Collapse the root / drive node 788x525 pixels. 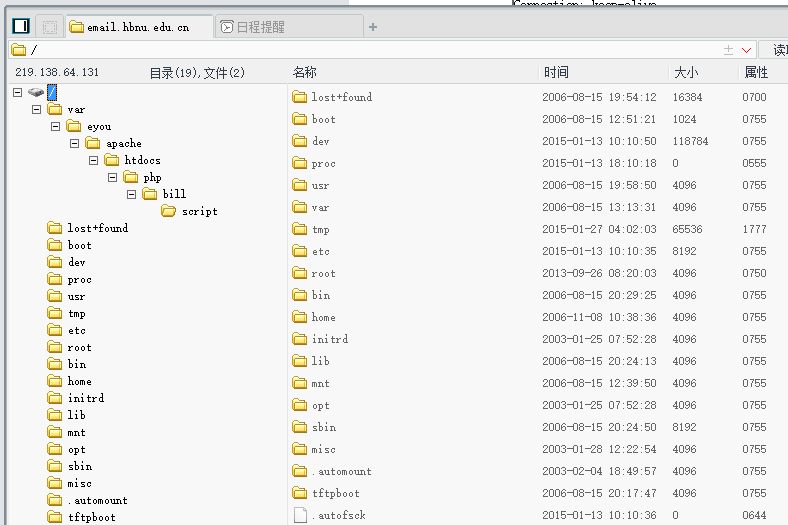tap(18, 92)
